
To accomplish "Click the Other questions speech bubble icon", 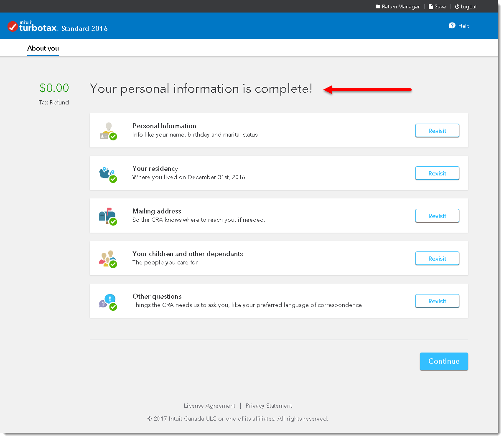I will click(x=108, y=301).
